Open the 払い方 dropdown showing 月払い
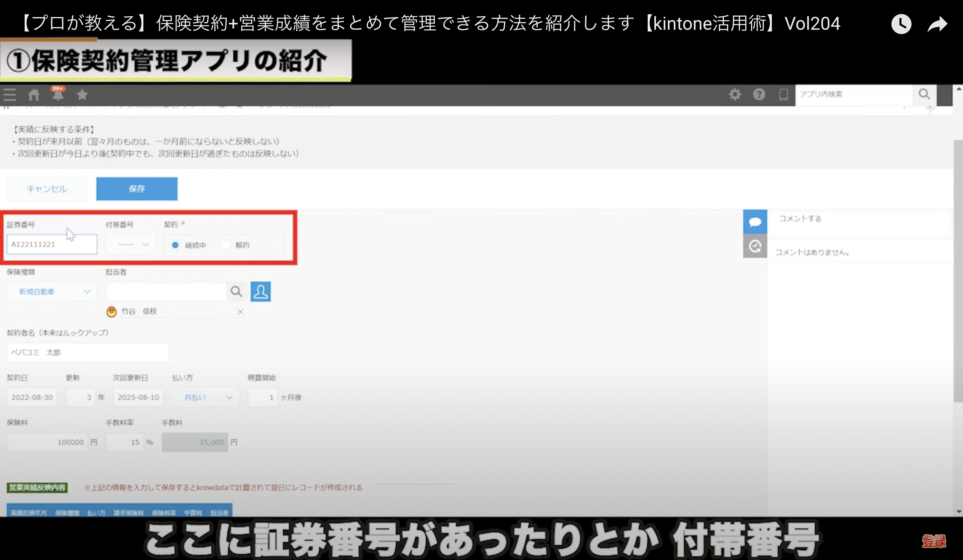This screenshot has height=560, width=963. [206, 397]
